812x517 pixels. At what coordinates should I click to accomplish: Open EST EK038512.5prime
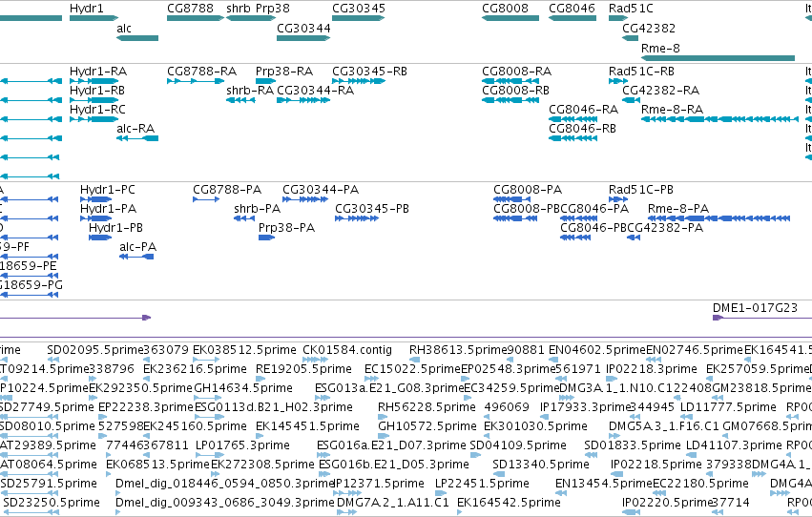tap(244, 350)
